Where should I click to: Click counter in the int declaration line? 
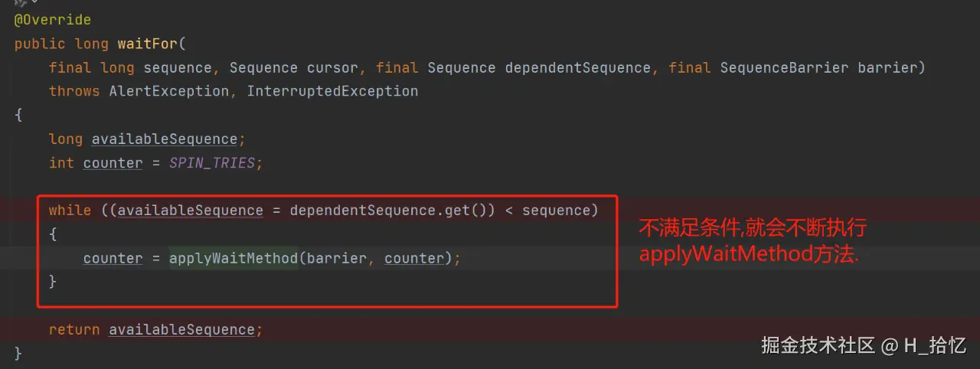point(113,163)
